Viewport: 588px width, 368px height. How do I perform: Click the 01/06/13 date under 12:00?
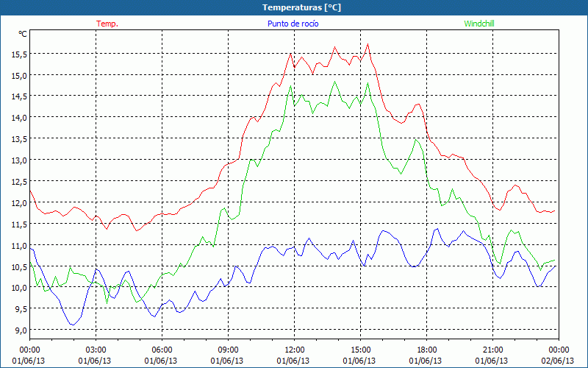[293, 361]
